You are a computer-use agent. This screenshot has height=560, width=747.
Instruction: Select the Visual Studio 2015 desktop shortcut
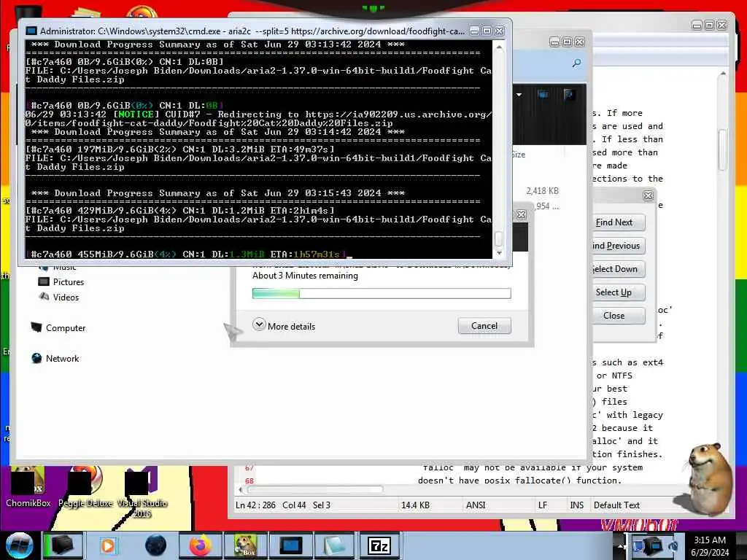(142, 492)
